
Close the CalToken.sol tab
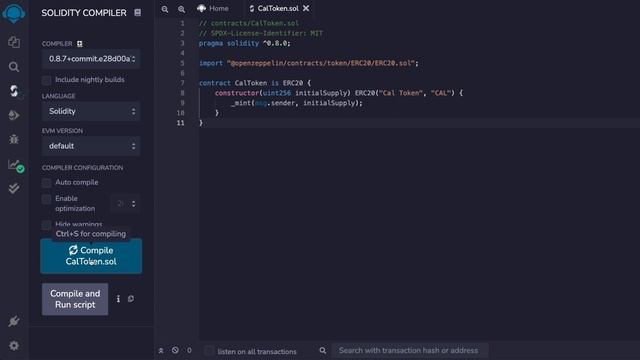pos(306,8)
